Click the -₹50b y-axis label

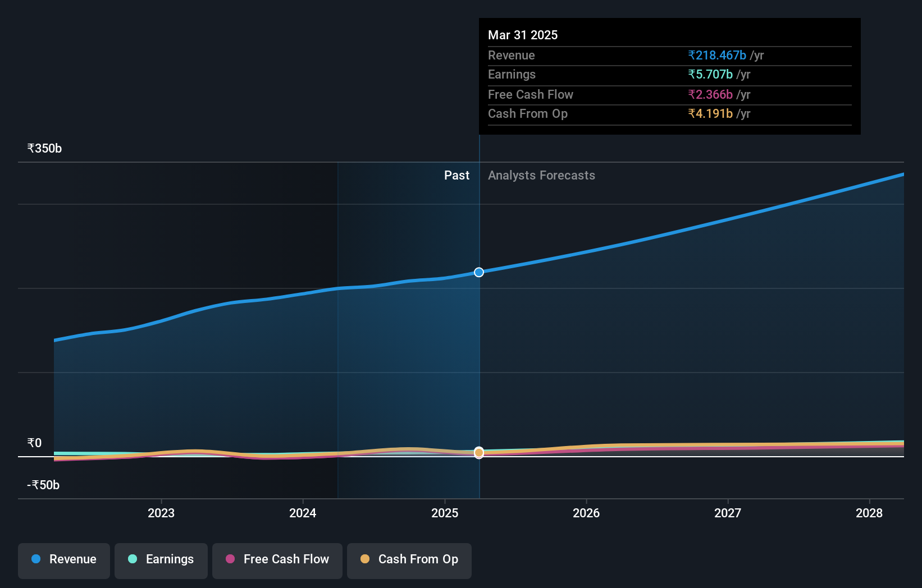(x=43, y=485)
